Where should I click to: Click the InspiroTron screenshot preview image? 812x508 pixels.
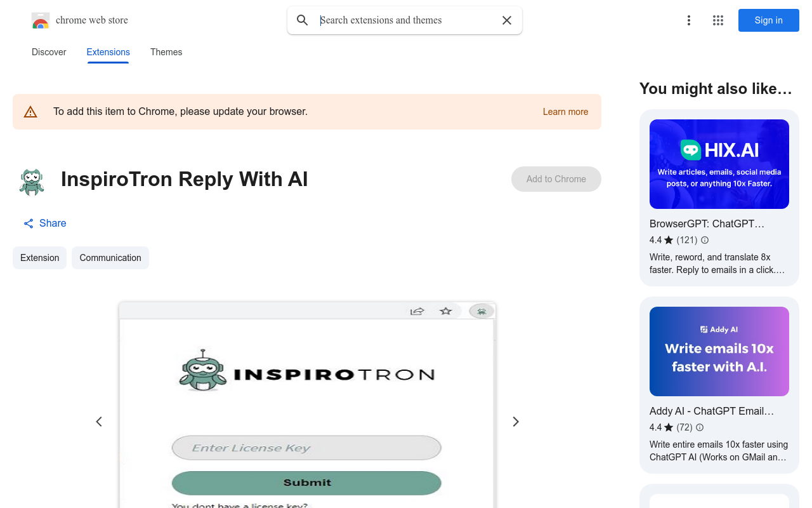coord(307,405)
